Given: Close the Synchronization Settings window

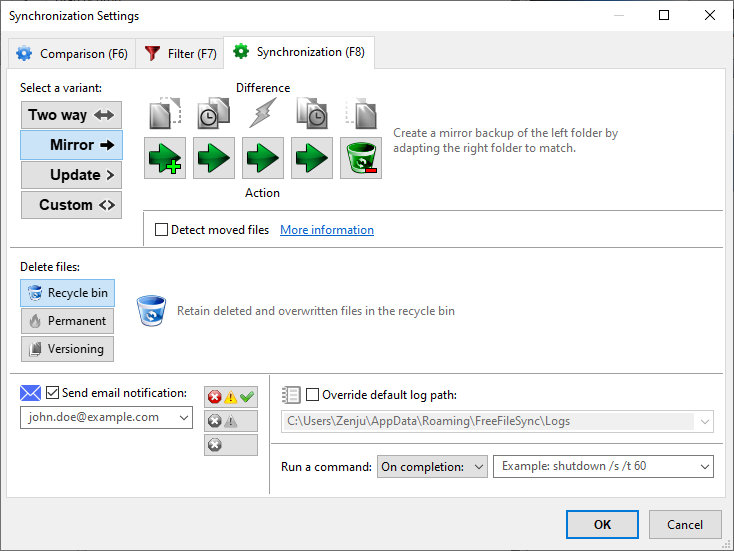Looking at the screenshot, I should click(x=710, y=15).
